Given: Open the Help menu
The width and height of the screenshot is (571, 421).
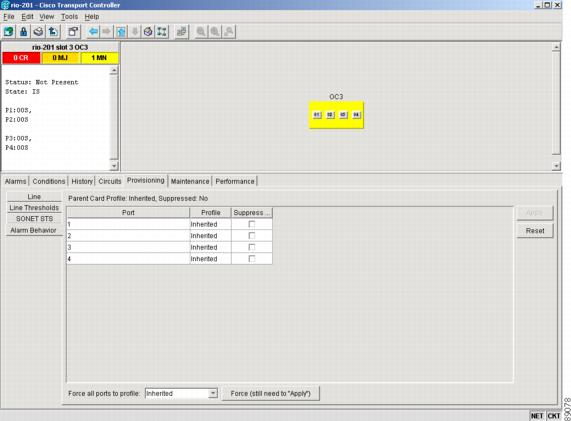Looking at the screenshot, I should pos(92,17).
